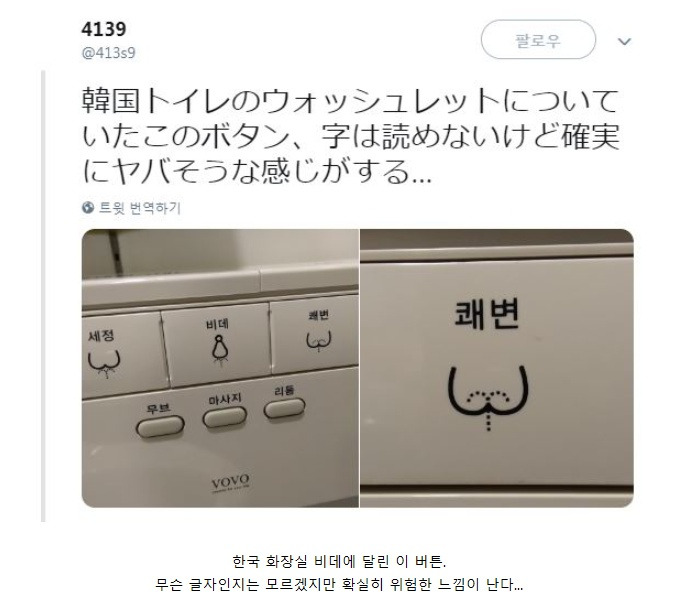This screenshot has height=595, width=682.
Task: Open the 4139 profile name
Action: (104, 29)
